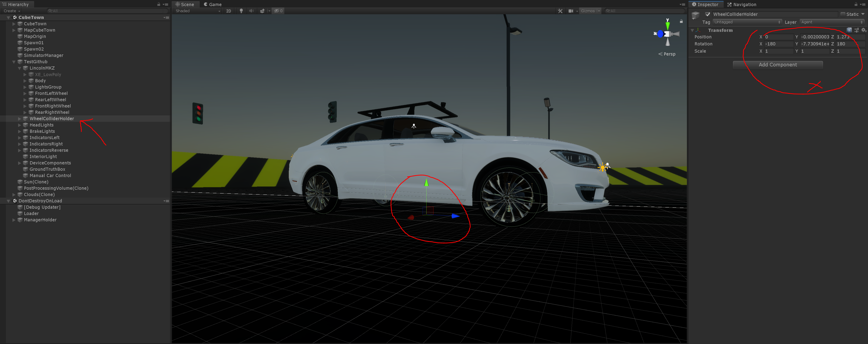Toggle scene gizmo rotation lock icon
Screen dimensions: 868x344
[x=681, y=21]
